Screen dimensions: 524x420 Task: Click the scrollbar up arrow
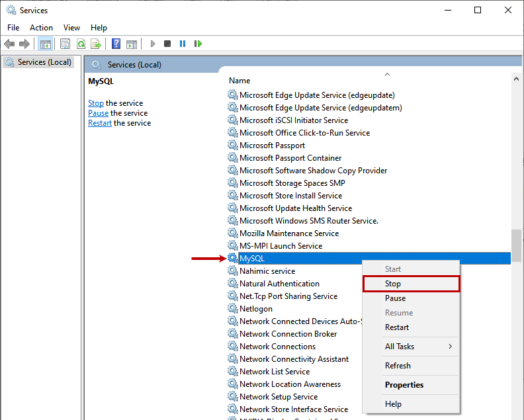[516, 79]
